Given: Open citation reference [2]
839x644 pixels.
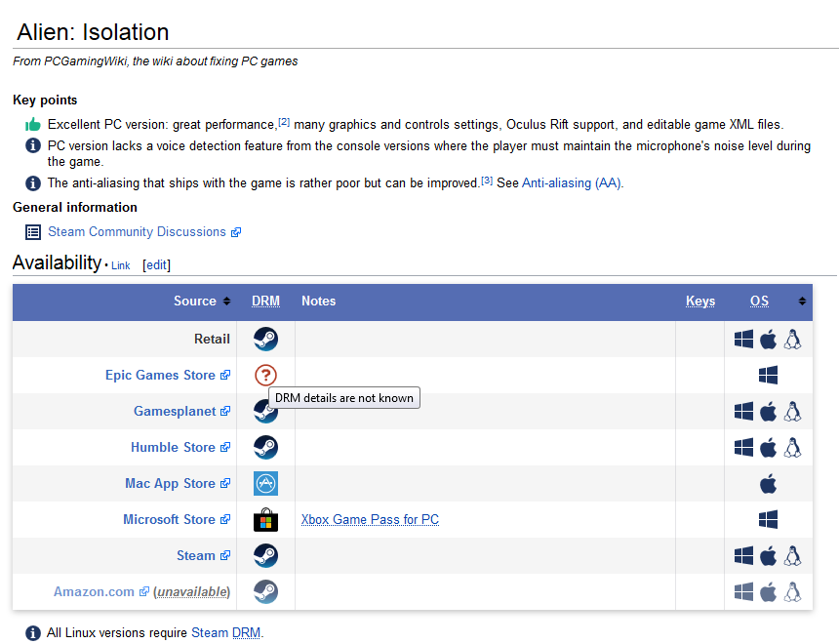Looking at the screenshot, I should click(284, 122).
